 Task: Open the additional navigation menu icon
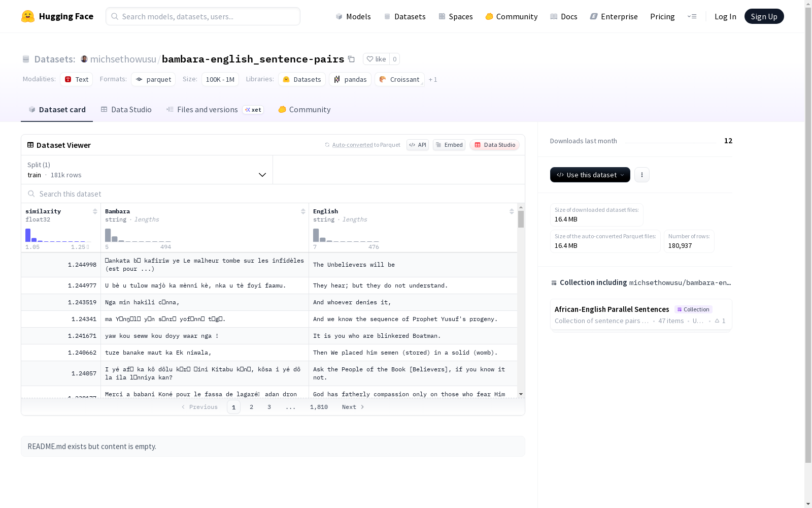coord(692,16)
